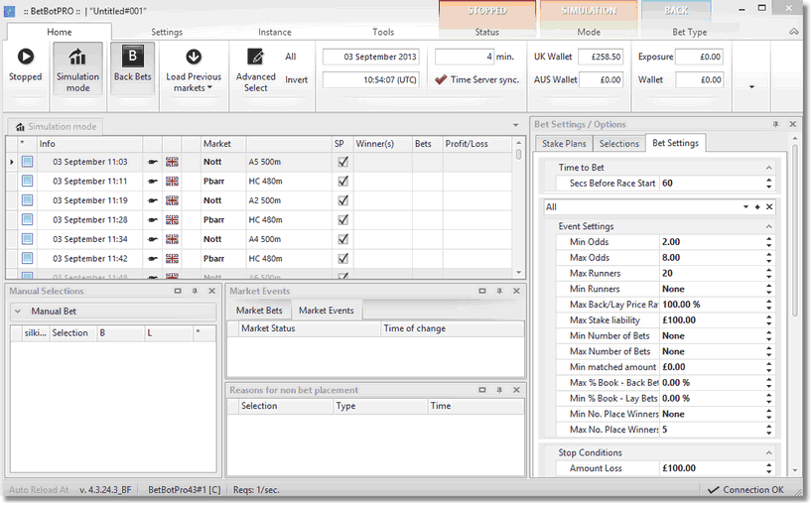Click UK flag icon in 11:28 row

pos(172,220)
